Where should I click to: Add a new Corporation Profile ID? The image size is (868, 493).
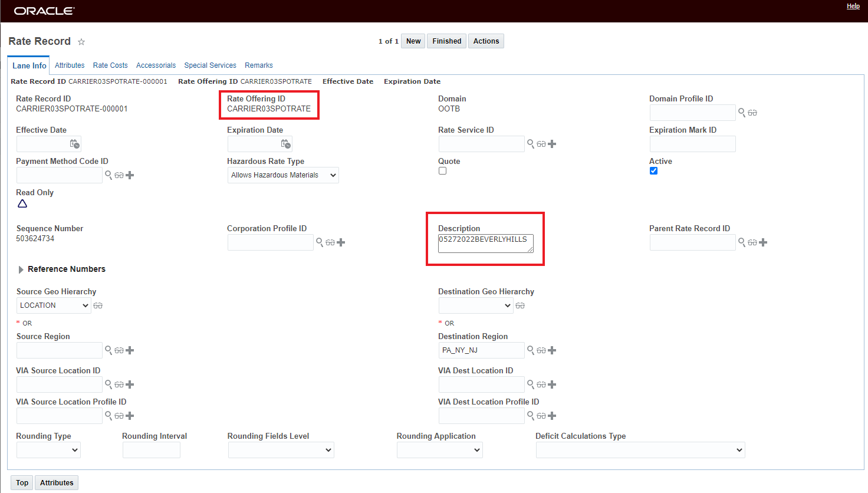click(341, 242)
